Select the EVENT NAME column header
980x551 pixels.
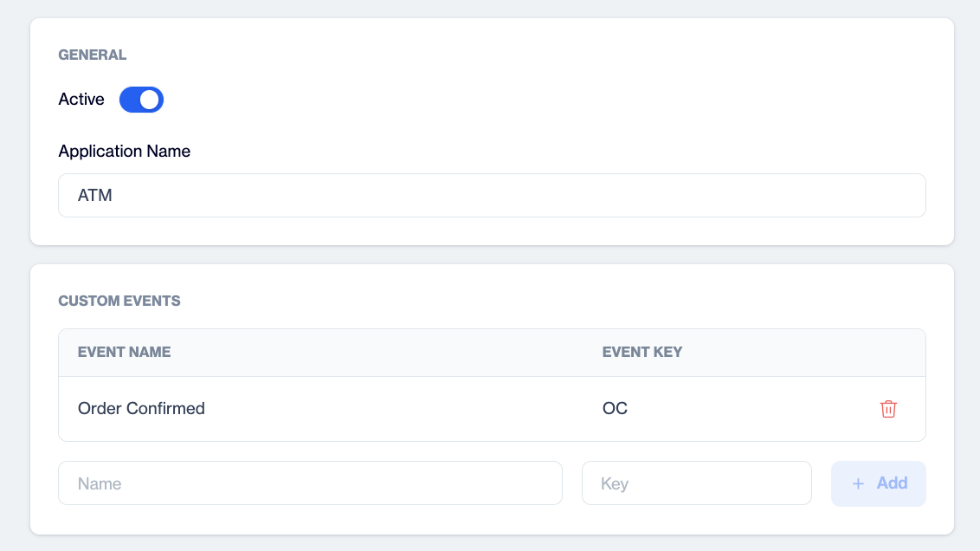point(124,352)
